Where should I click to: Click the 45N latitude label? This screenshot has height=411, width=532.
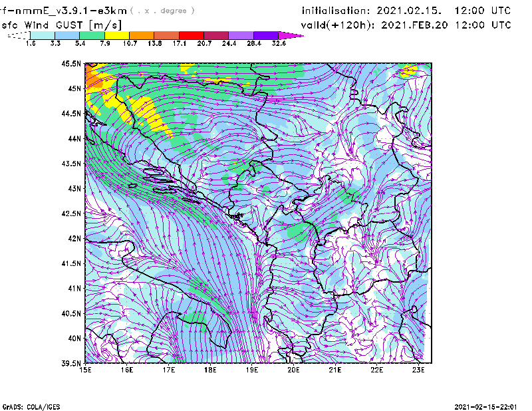[74, 88]
